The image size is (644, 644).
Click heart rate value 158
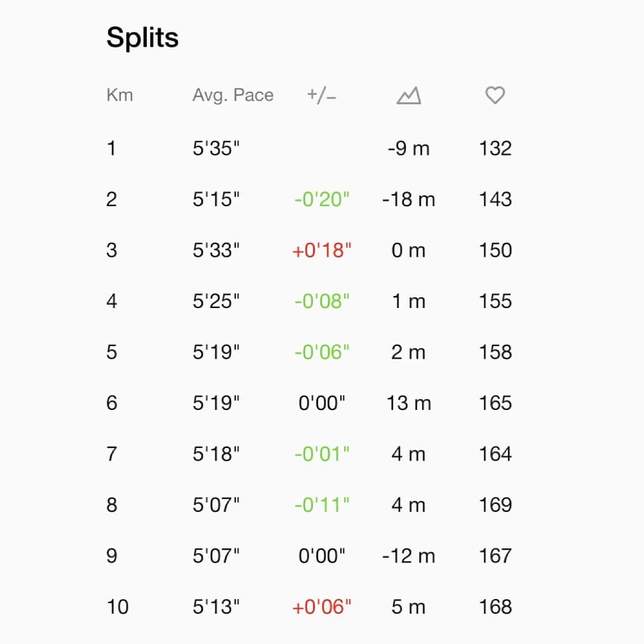(x=495, y=352)
